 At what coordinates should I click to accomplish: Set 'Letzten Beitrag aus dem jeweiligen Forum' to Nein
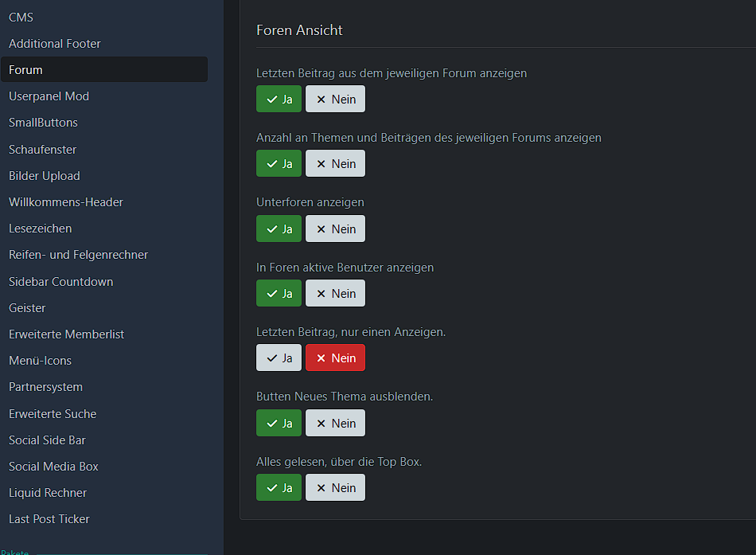335,100
